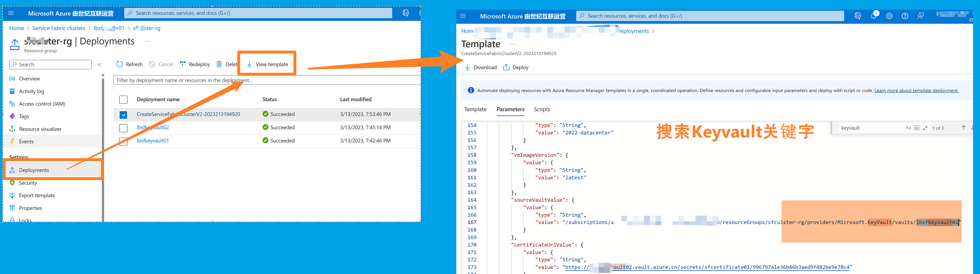Expand the ellipsis menu beside Template title

(x=512, y=45)
